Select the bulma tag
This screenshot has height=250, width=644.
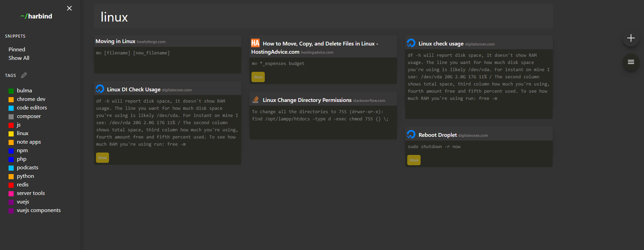click(x=24, y=91)
